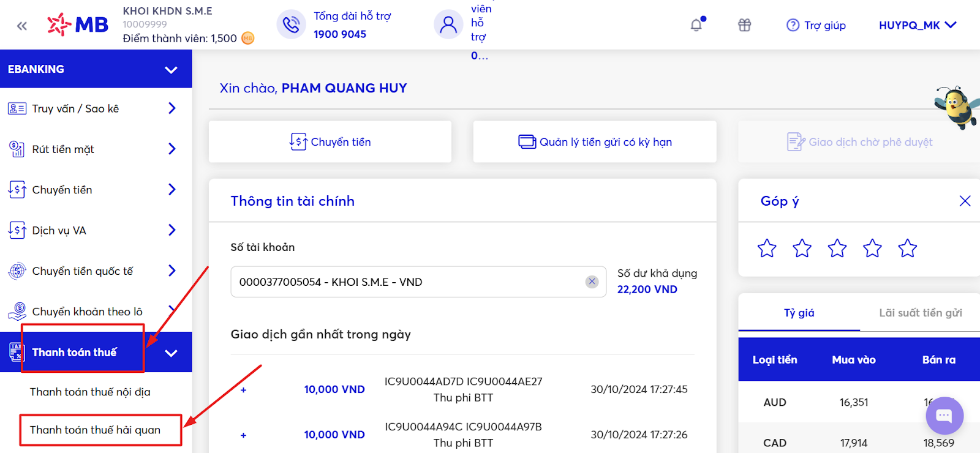This screenshot has height=453, width=980.
Task: Click the Dịch vụ VA icon
Action: pos(17,230)
